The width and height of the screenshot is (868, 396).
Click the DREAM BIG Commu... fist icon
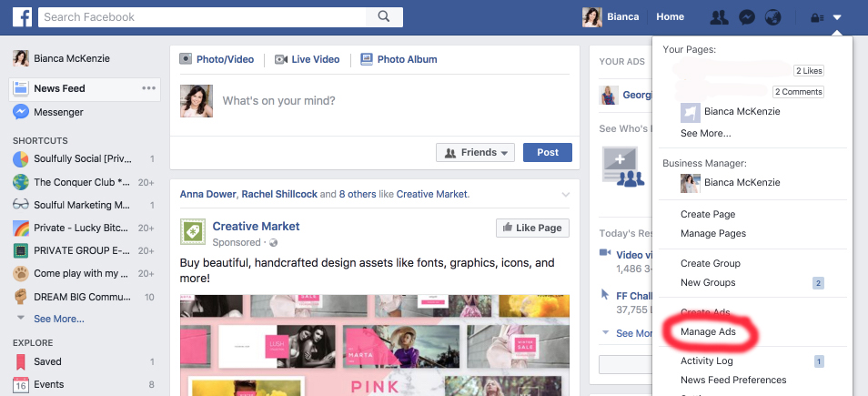tap(21, 297)
